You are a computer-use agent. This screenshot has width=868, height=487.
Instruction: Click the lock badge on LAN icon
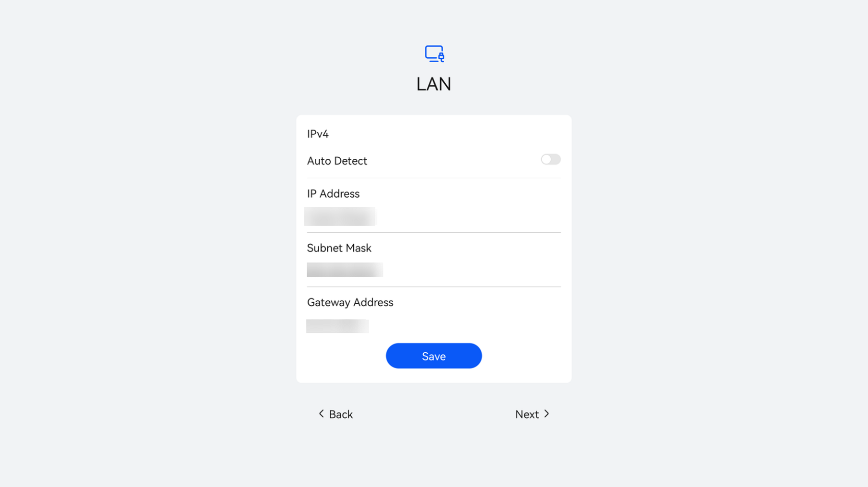click(441, 57)
